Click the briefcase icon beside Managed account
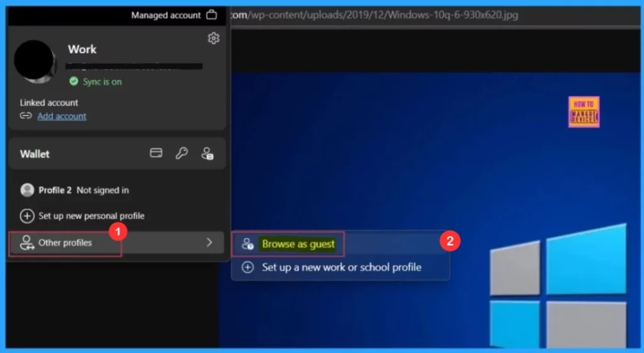 [x=211, y=15]
